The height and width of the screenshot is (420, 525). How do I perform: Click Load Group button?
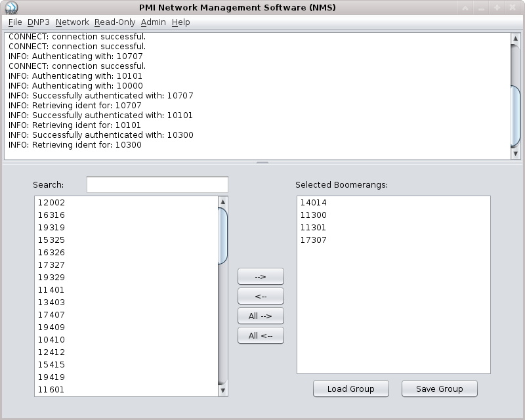point(351,388)
